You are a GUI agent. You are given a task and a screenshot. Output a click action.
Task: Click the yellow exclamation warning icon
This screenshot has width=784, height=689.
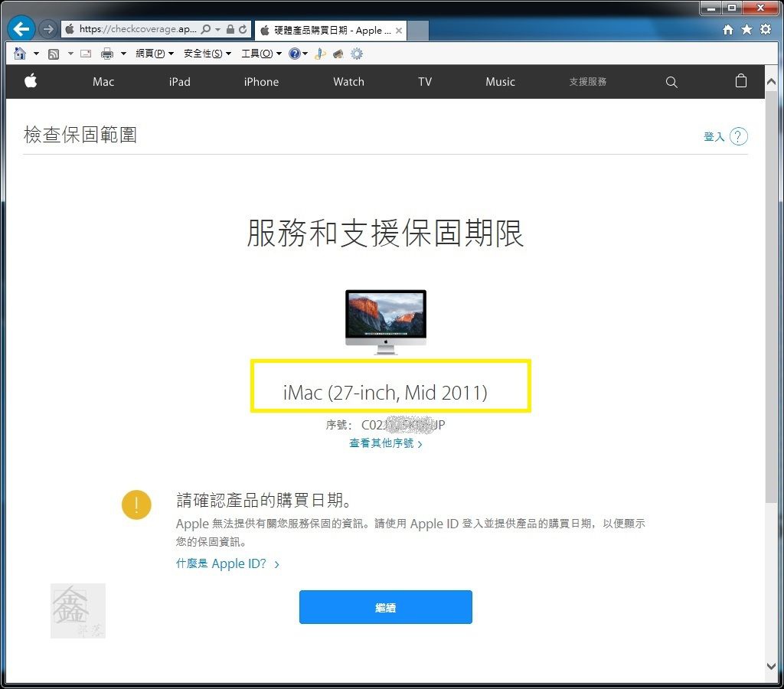click(136, 505)
